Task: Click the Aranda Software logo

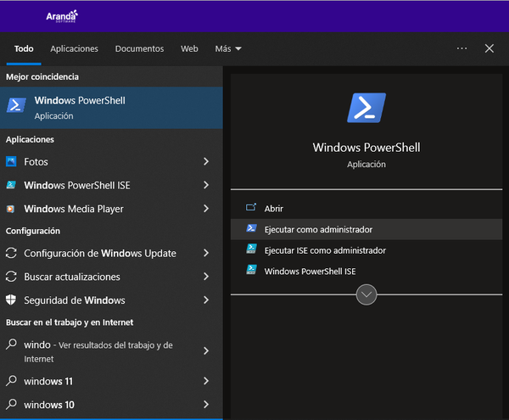Action: pos(62,16)
